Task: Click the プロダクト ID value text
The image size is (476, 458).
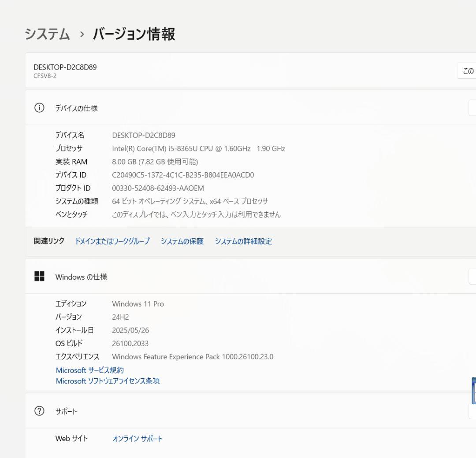Action: 158,188
